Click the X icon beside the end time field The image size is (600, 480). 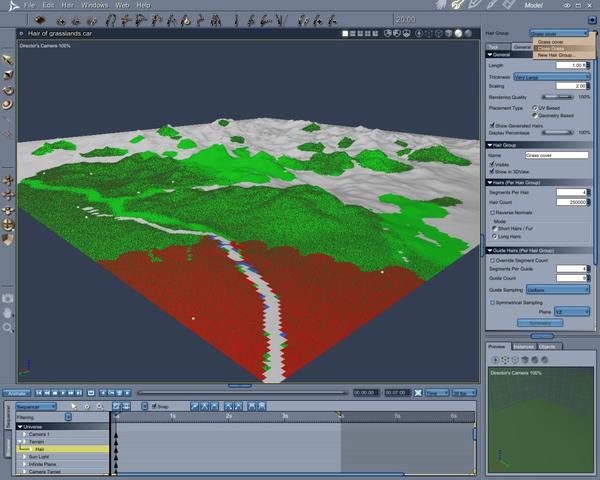(x=418, y=393)
